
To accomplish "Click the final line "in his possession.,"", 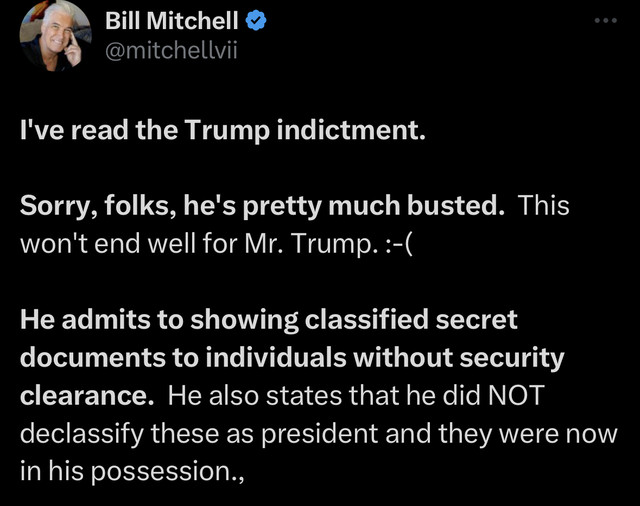I will pos(132,472).
